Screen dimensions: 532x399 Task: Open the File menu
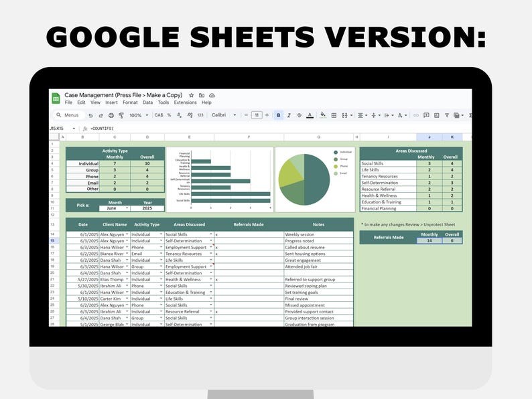coord(68,102)
